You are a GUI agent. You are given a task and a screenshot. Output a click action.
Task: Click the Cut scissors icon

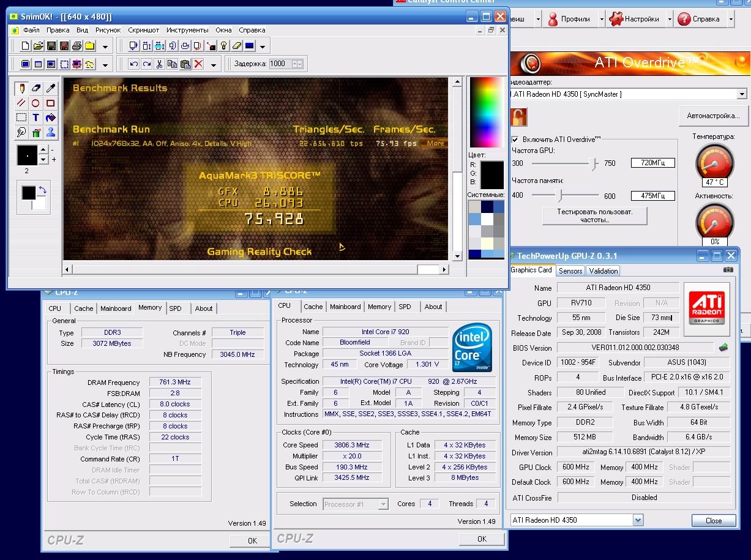(160, 64)
